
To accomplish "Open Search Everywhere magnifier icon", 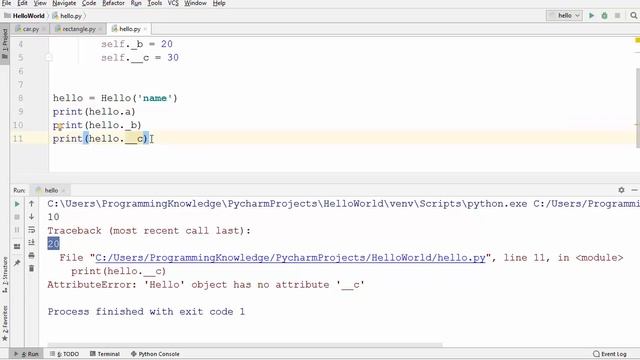I will click(x=633, y=16).
